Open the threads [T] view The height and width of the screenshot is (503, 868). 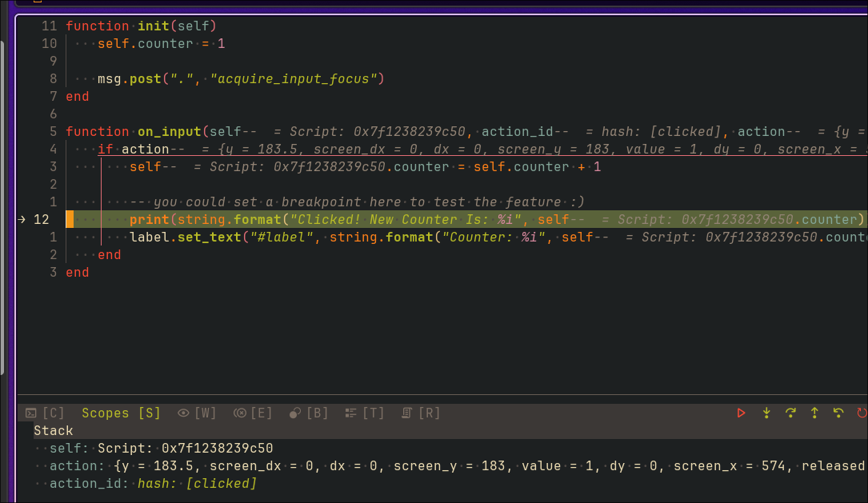[365, 413]
